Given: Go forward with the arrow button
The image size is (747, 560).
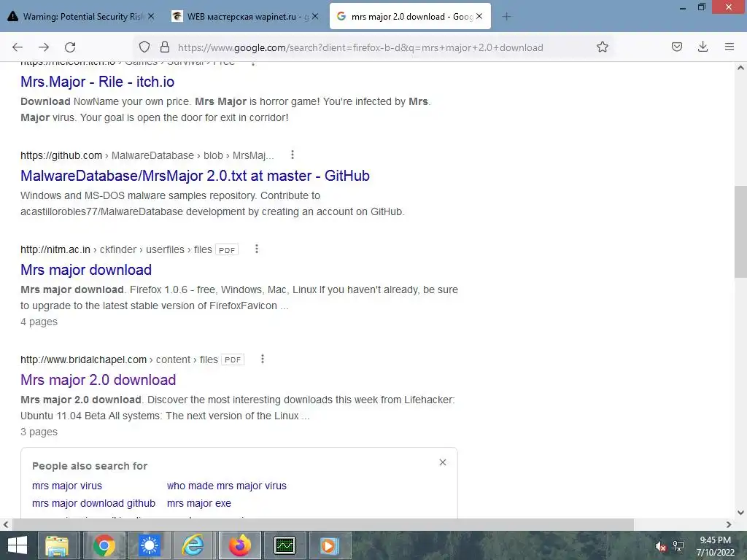Looking at the screenshot, I should point(44,47).
